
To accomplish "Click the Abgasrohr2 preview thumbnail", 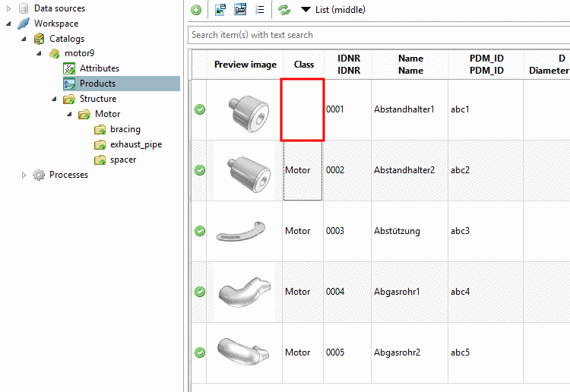I will 243,351.
